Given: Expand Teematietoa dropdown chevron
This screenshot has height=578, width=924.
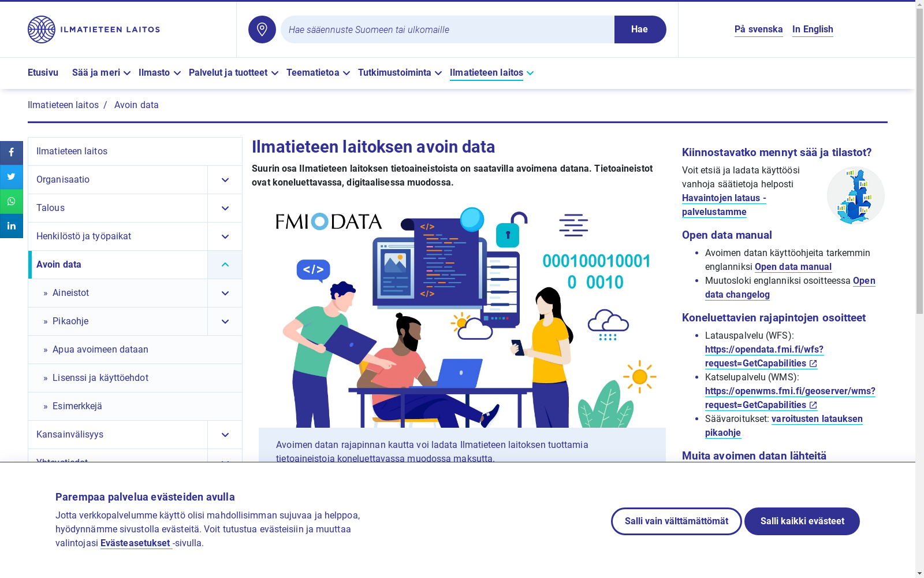Looking at the screenshot, I should (346, 73).
